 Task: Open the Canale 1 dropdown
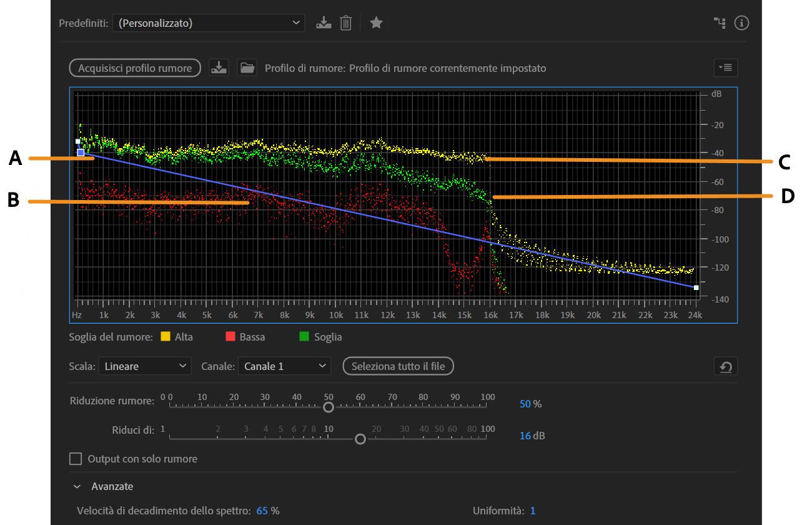pos(284,366)
